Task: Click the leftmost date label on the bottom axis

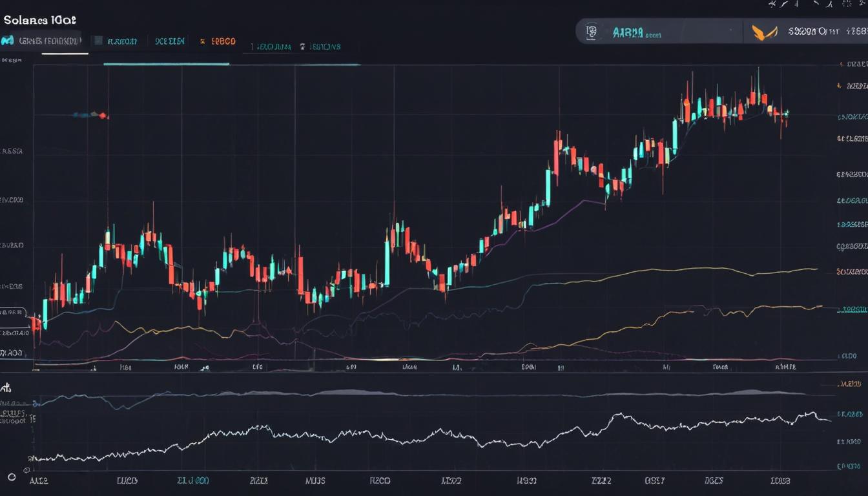Action: click(40, 480)
